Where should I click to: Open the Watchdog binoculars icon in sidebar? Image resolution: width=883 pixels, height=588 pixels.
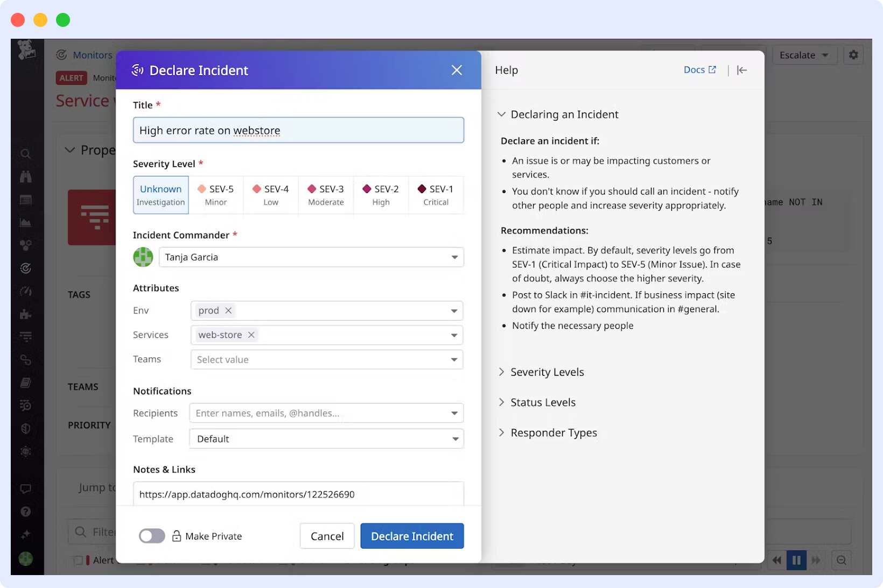[25, 176]
